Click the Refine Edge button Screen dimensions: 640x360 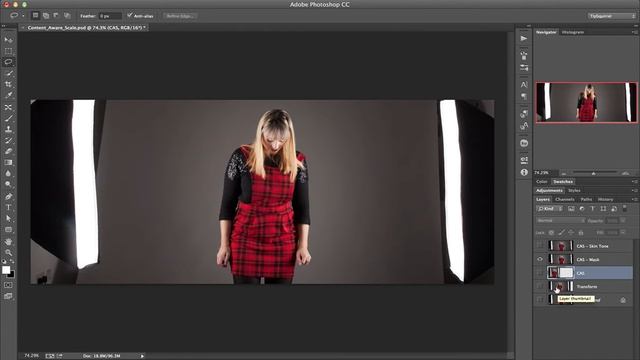(181, 16)
